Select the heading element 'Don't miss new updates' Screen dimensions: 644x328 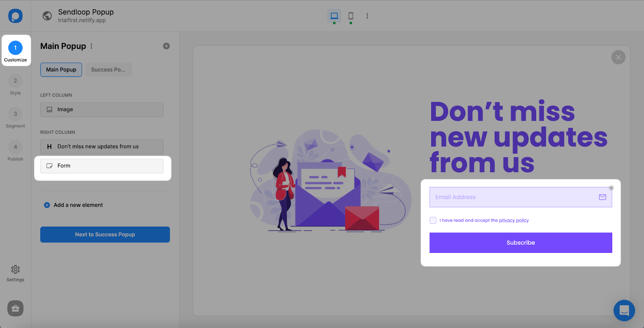[x=102, y=147]
